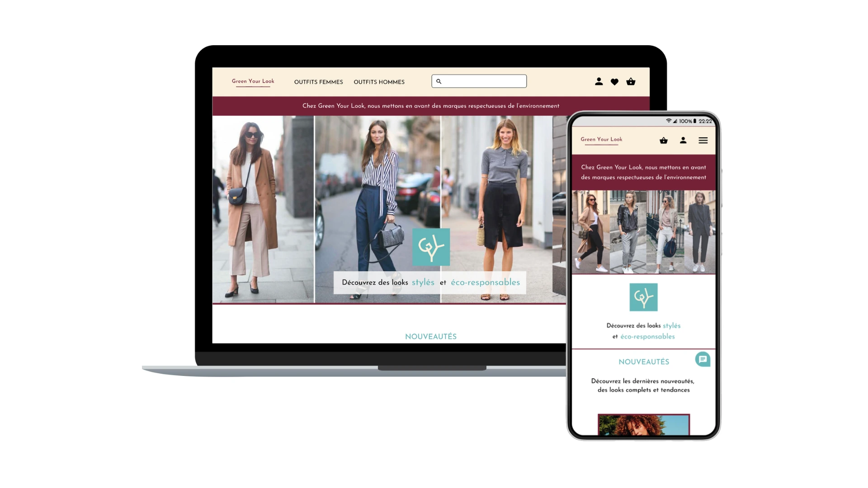The width and height of the screenshot is (868, 488).
Task: Click OUTFITS HOMMES menu item
Action: point(379,82)
